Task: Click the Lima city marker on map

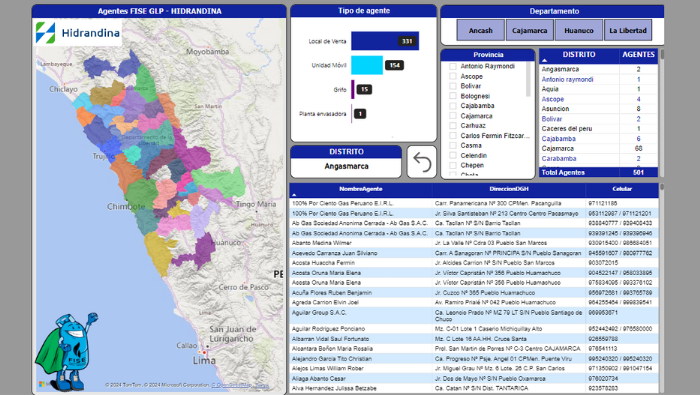Action: tap(204, 352)
